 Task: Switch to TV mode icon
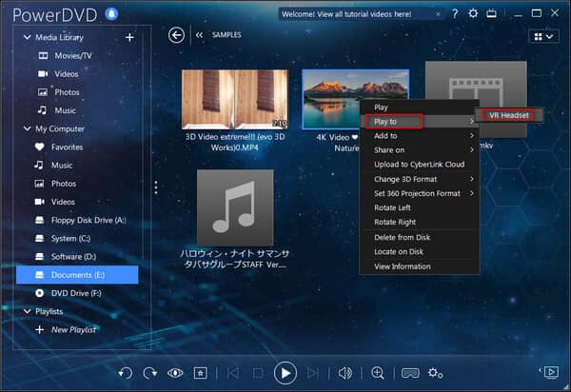pos(492,14)
